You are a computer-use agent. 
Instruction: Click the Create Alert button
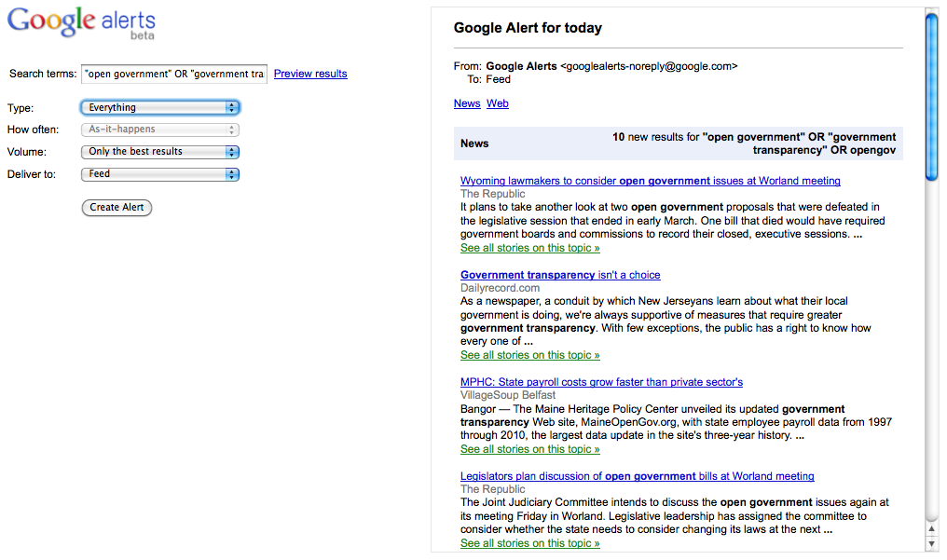click(117, 207)
